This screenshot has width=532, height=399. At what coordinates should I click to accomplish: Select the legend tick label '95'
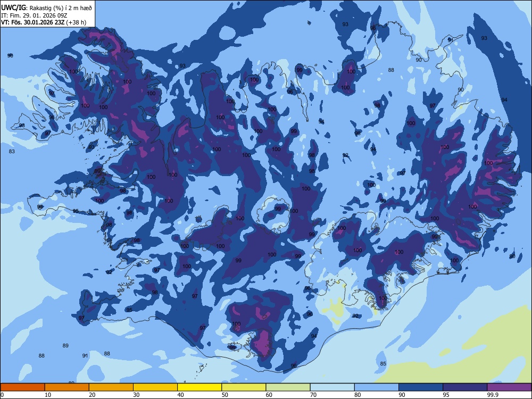point(446,395)
